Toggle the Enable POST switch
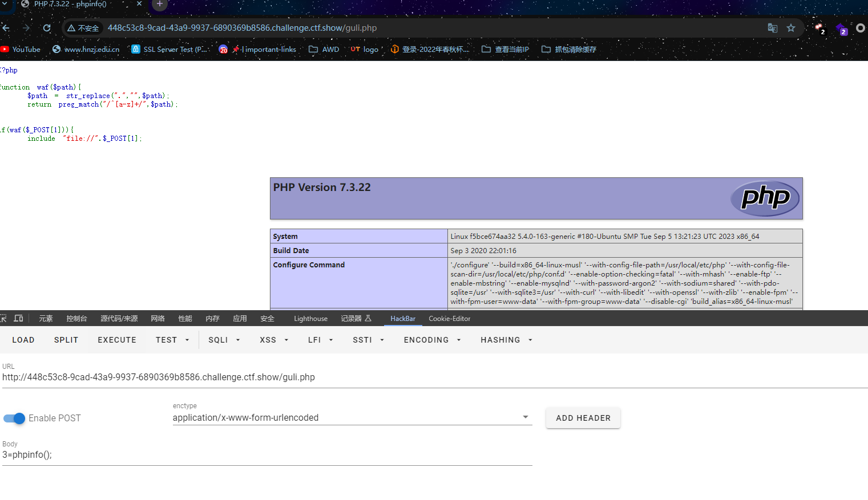 [14, 418]
